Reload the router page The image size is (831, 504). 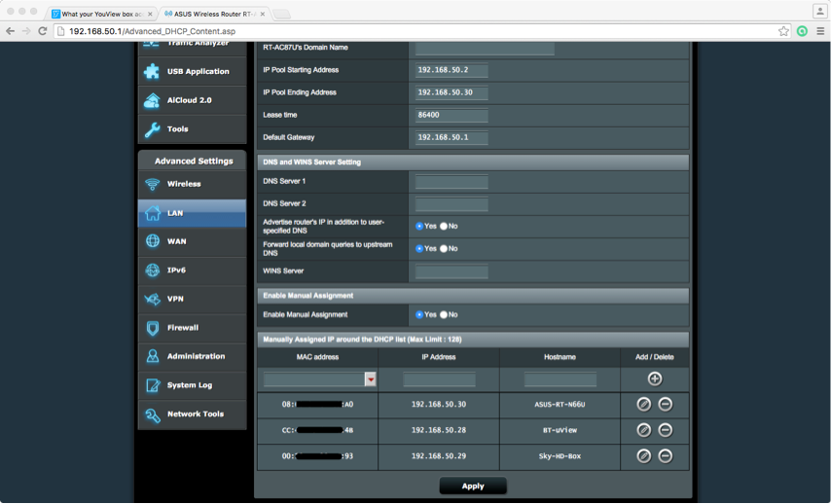pyautogui.click(x=43, y=31)
